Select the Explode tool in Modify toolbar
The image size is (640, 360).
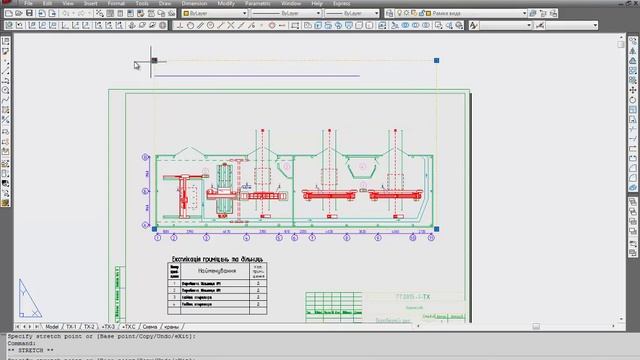pyautogui.click(x=633, y=188)
